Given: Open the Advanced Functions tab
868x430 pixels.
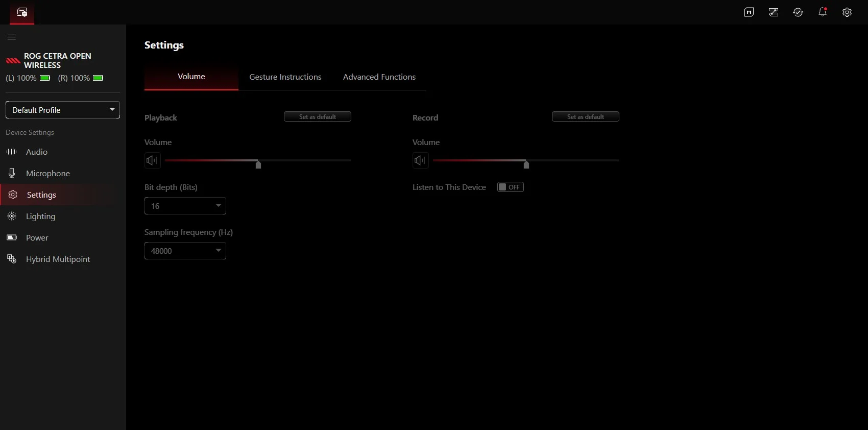Looking at the screenshot, I should click(x=379, y=77).
